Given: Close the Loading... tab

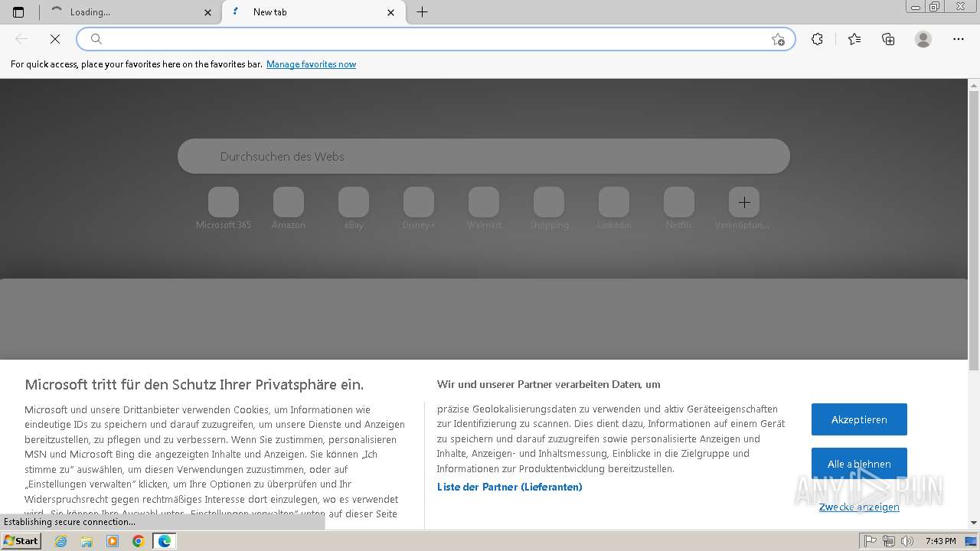Looking at the screenshot, I should tap(208, 12).
